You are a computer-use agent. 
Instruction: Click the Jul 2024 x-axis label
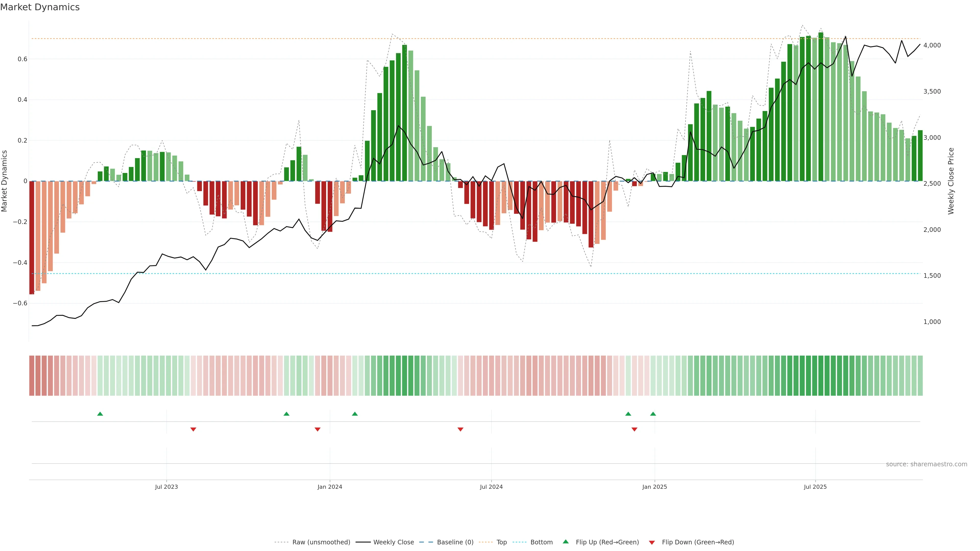pyautogui.click(x=491, y=487)
